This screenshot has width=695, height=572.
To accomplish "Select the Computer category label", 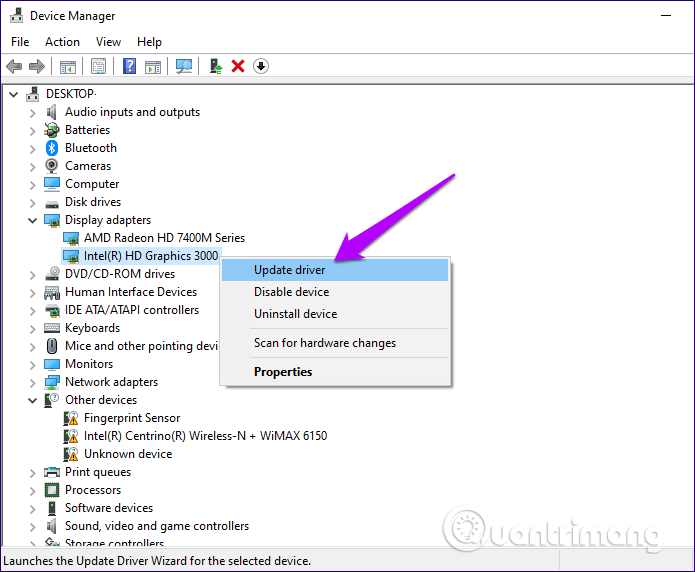I will pyautogui.click(x=92, y=184).
